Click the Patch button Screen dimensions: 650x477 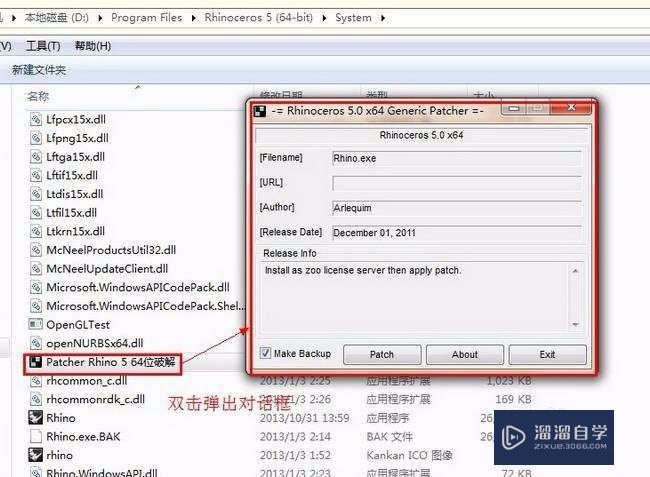pos(382,354)
